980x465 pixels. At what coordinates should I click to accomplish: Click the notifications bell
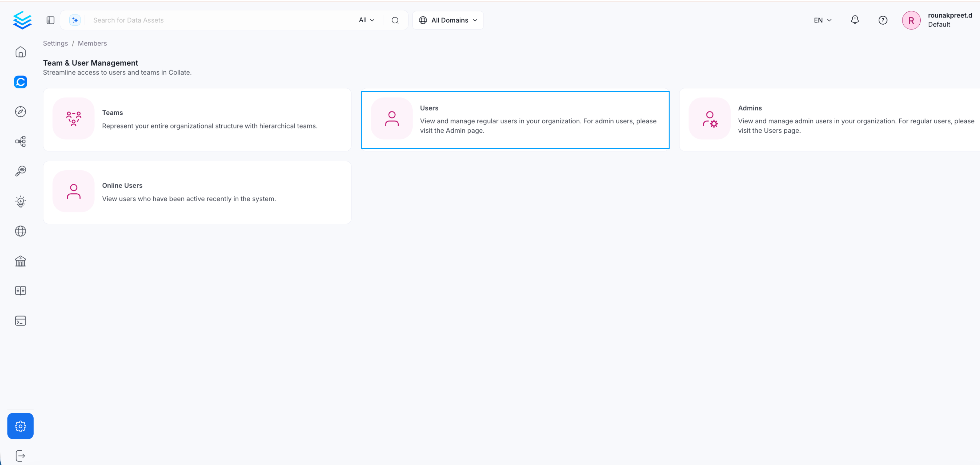tap(855, 20)
